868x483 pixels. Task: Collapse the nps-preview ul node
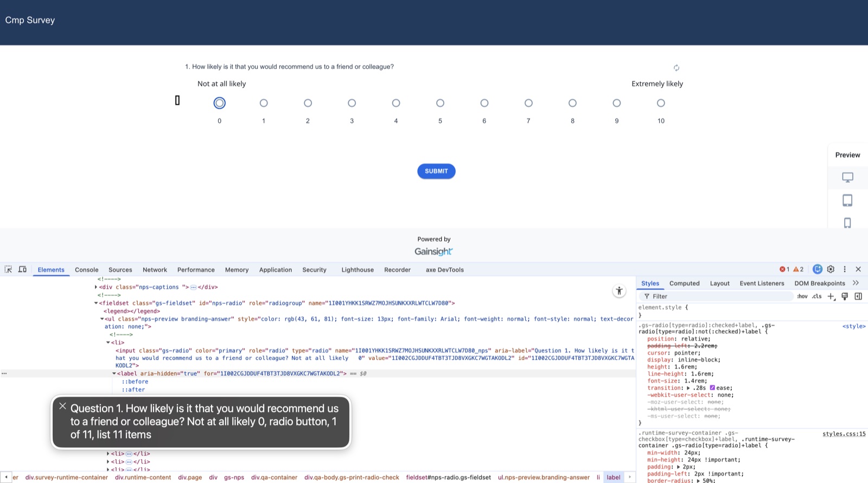tap(102, 319)
